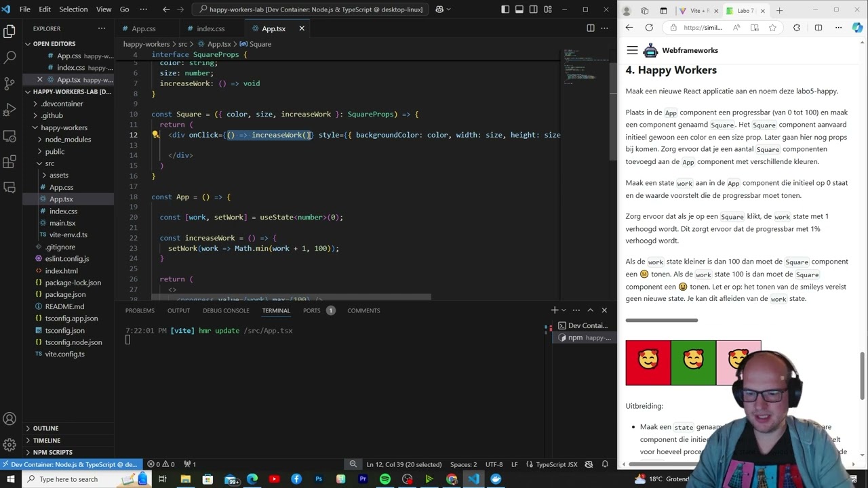
Task: Open the Extensions view
Action: tap(9, 161)
